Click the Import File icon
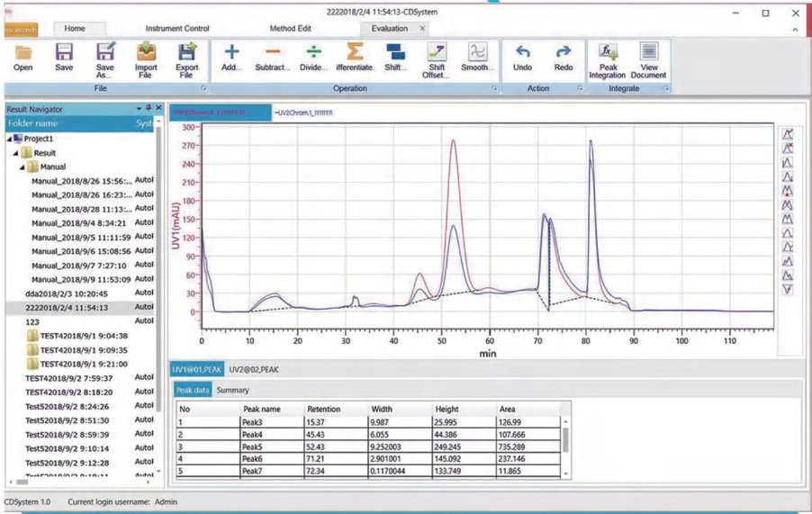This screenshot has width=812, height=514. 146,52
